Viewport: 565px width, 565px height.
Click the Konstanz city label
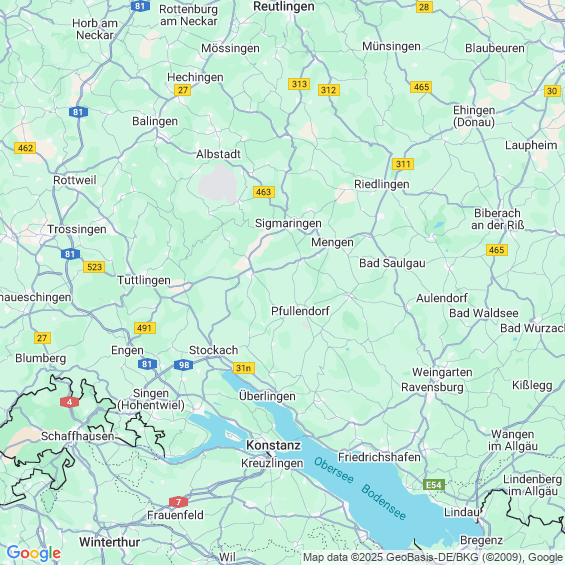click(x=273, y=445)
